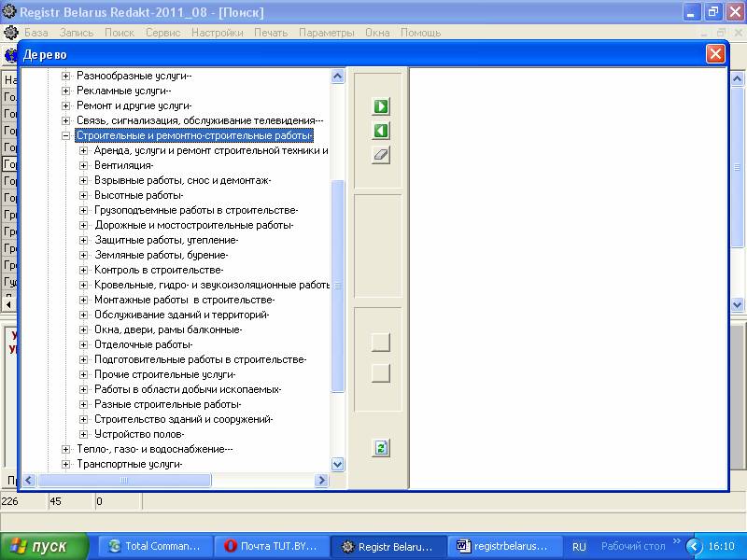Click the refresh icon below the blank buttons

(380, 448)
